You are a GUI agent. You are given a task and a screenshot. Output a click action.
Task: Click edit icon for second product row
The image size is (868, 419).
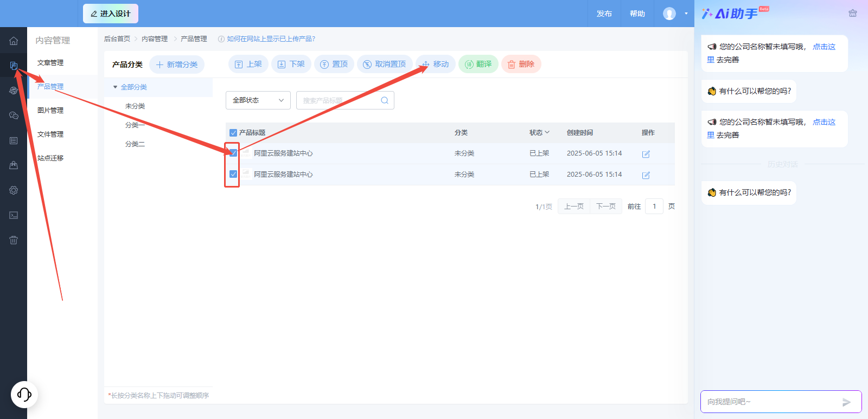coord(646,175)
